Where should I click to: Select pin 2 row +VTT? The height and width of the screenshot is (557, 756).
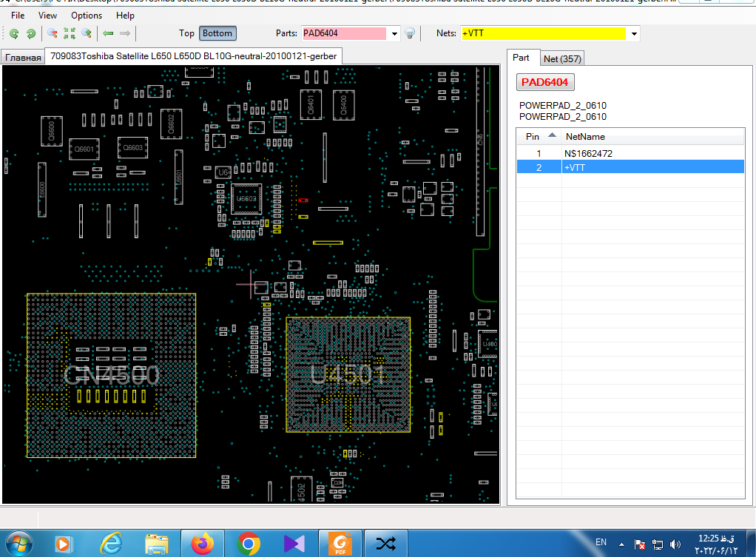[x=630, y=167]
